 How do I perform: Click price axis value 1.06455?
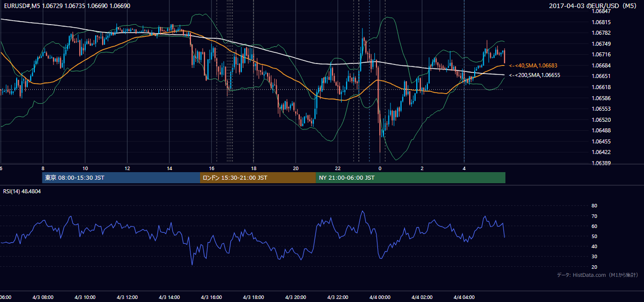[x=601, y=141]
